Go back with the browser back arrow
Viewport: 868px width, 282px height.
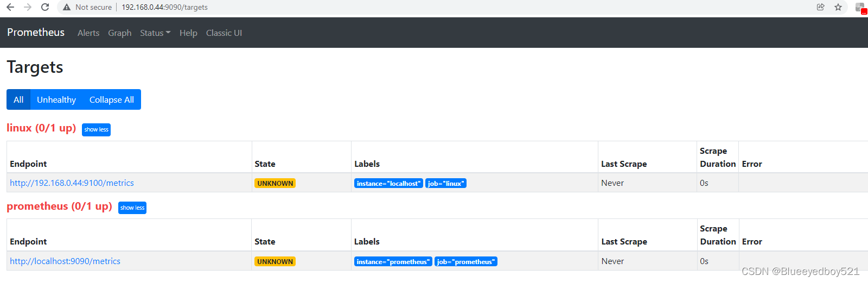pyautogui.click(x=10, y=7)
